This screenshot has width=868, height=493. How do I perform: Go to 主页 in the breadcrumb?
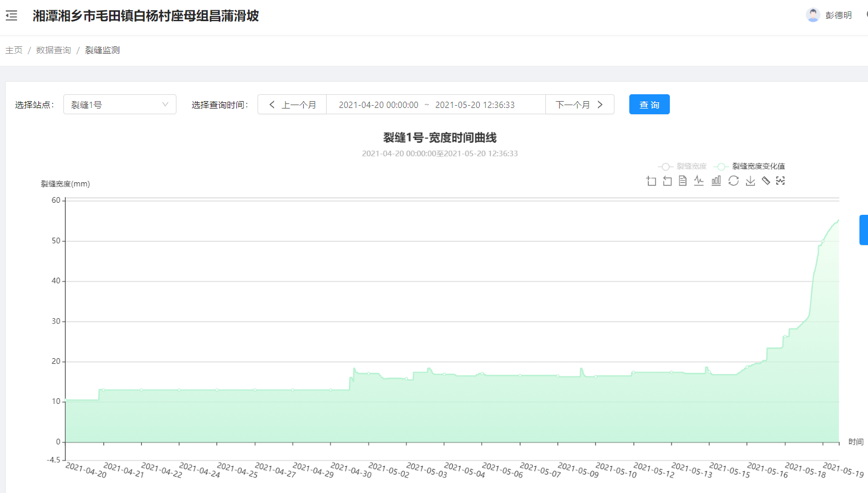pos(14,50)
